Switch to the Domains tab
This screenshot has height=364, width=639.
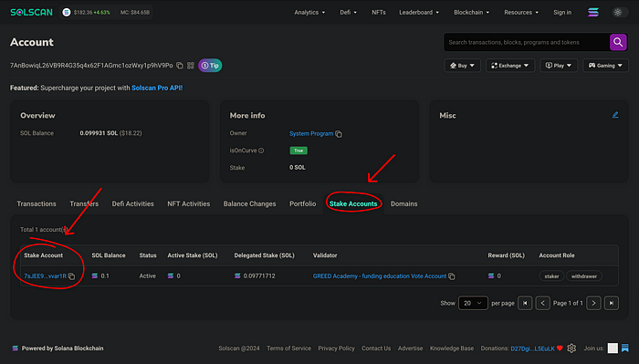(x=403, y=203)
